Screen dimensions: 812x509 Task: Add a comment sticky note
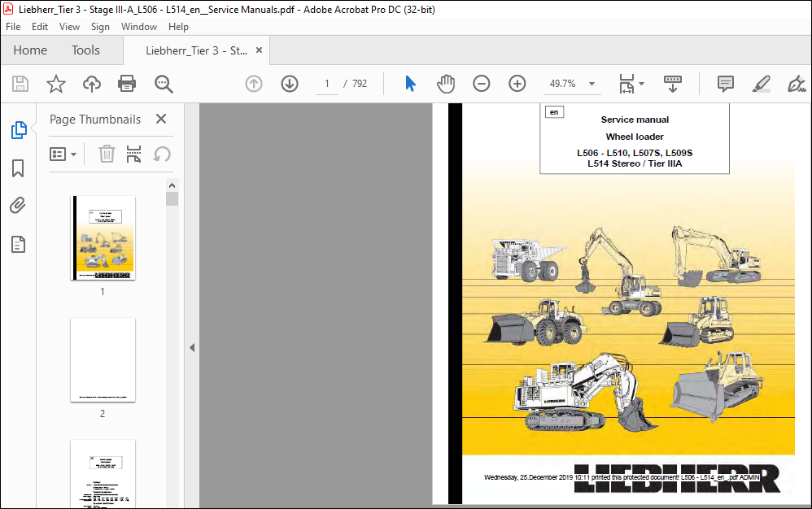pyautogui.click(x=725, y=84)
